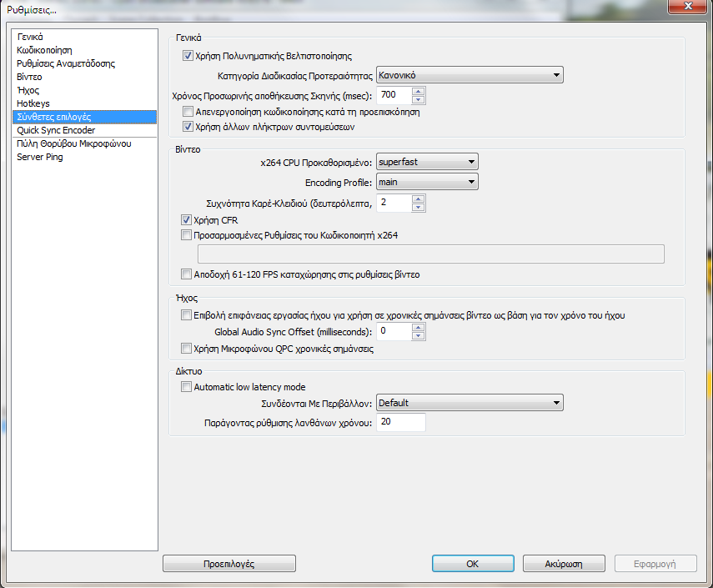Toggle Χρήση Πολυνηματικής Βελτιστοποίησης checkbox
This screenshot has height=588, width=713.
(188, 56)
